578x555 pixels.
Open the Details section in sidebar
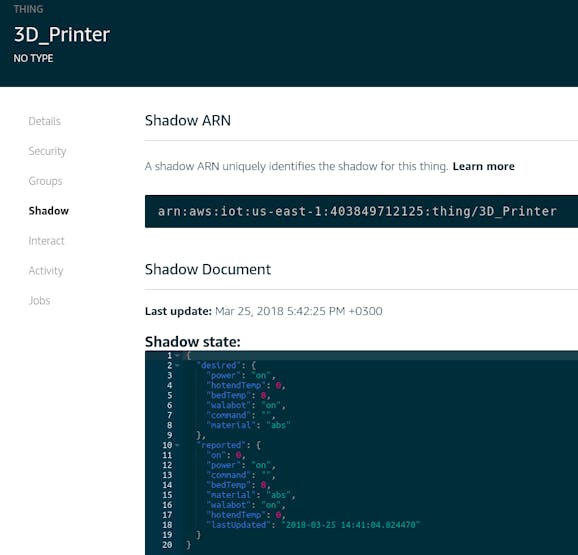(x=44, y=121)
